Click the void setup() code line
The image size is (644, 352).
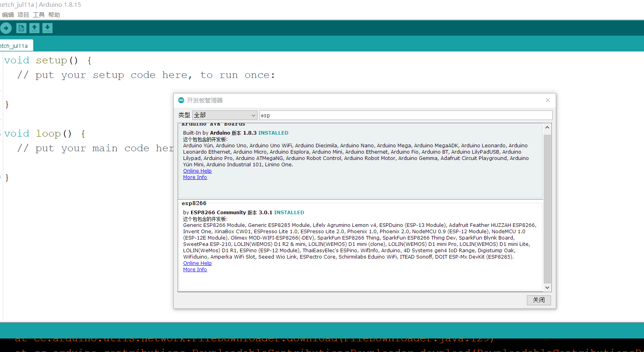coord(48,61)
